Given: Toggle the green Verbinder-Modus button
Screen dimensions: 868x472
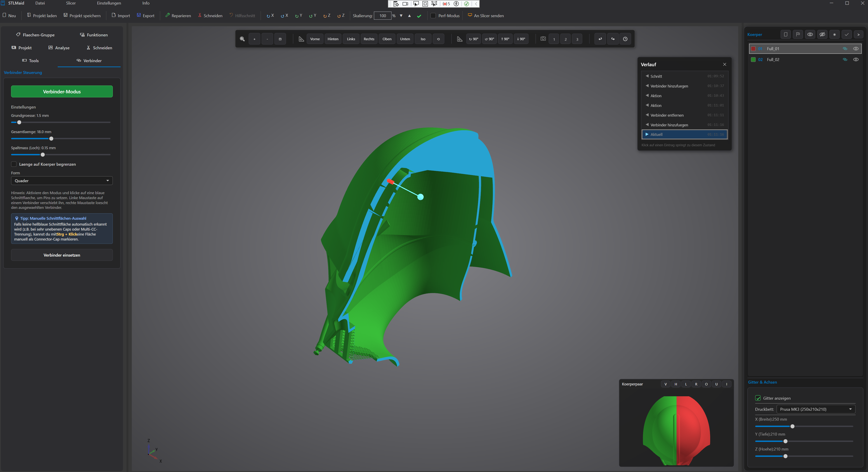Looking at the screenshot, I should 62,92.
